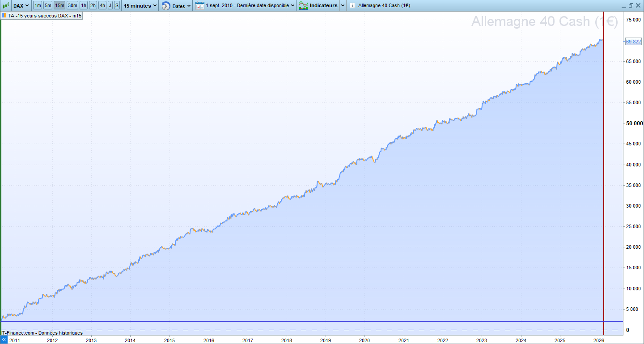
Task: Open the Dates menu
Action: (x=182, y=6)
